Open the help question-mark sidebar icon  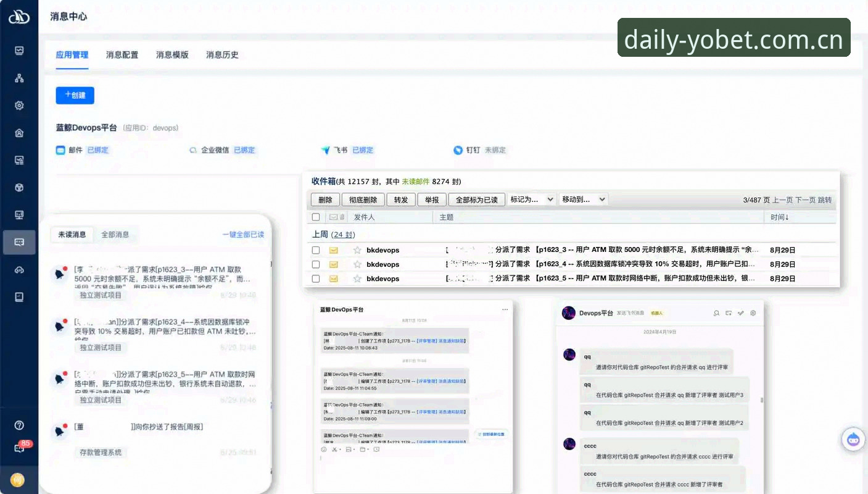click(x=19, y=425)
